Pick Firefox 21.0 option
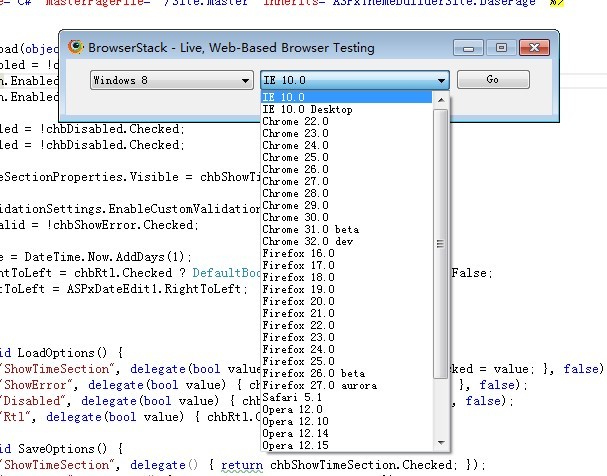This screenshot has width=607, height=476. pyautogui.click(x=346, y=313)
